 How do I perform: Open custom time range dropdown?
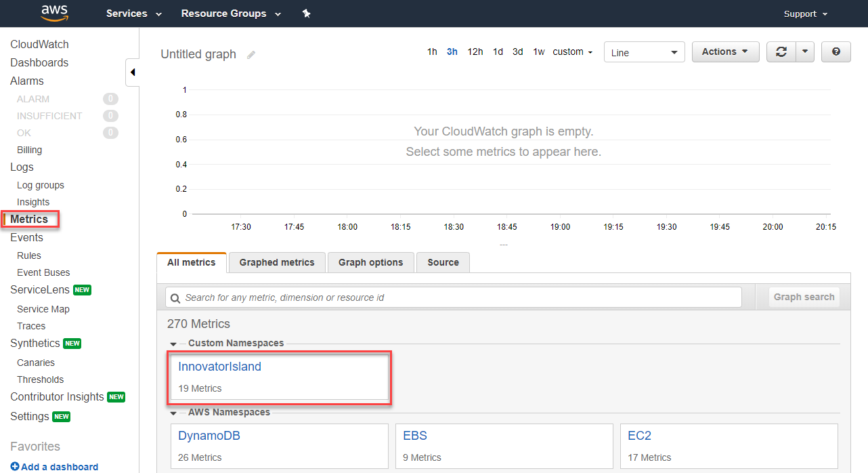573,52
